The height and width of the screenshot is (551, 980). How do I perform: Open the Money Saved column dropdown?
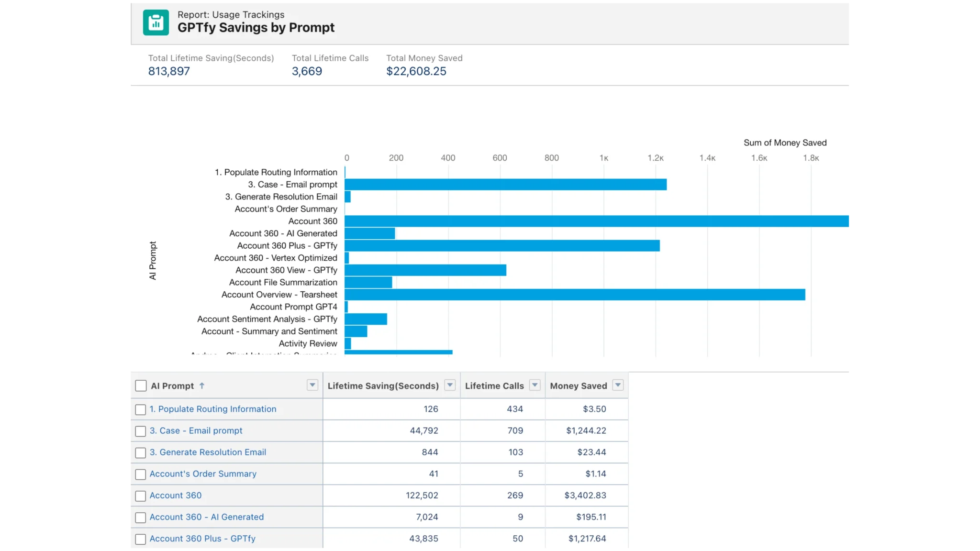tap(618, 385)
